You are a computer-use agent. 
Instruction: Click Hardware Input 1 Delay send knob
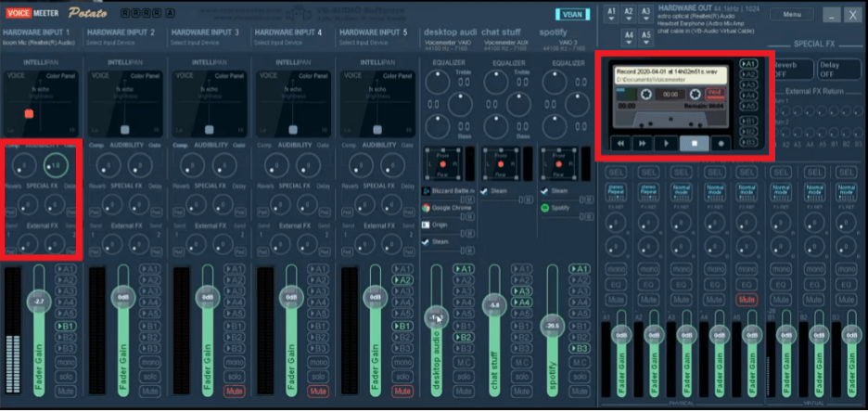pyautogui.click(x=54, y=204)
